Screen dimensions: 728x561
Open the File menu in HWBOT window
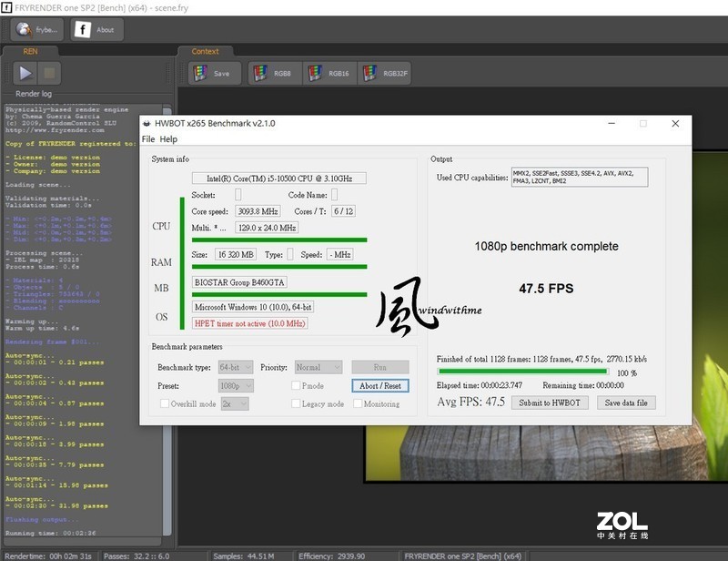point(148,139)
